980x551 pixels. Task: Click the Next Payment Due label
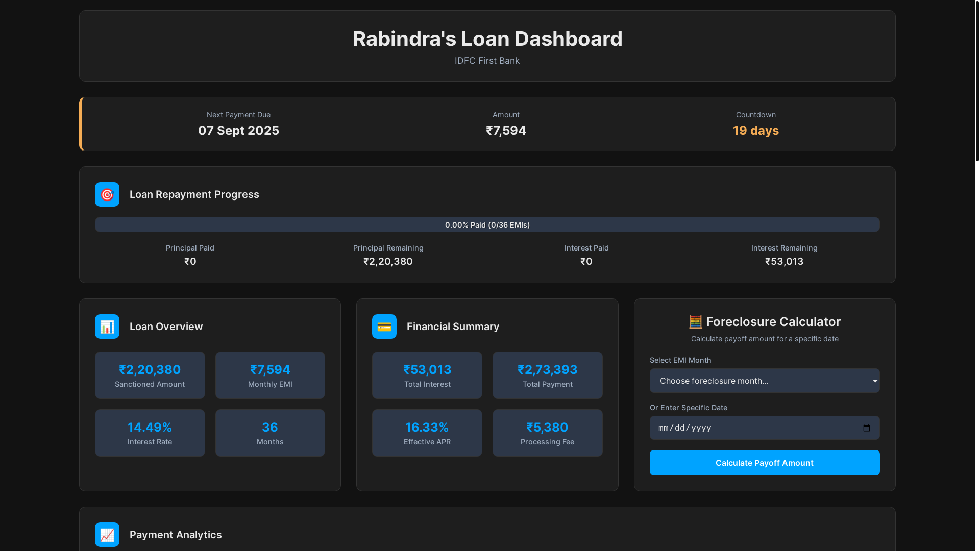[x=239, y=115]
